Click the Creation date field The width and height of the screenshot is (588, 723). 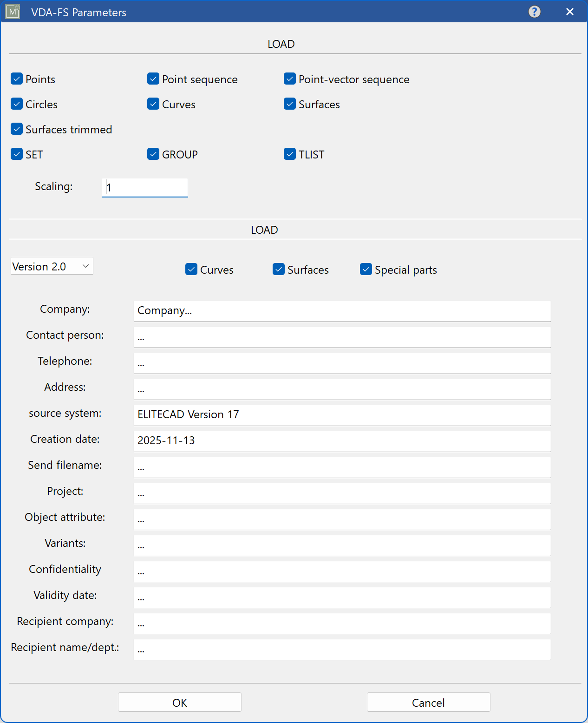click(x=342, y=441)
